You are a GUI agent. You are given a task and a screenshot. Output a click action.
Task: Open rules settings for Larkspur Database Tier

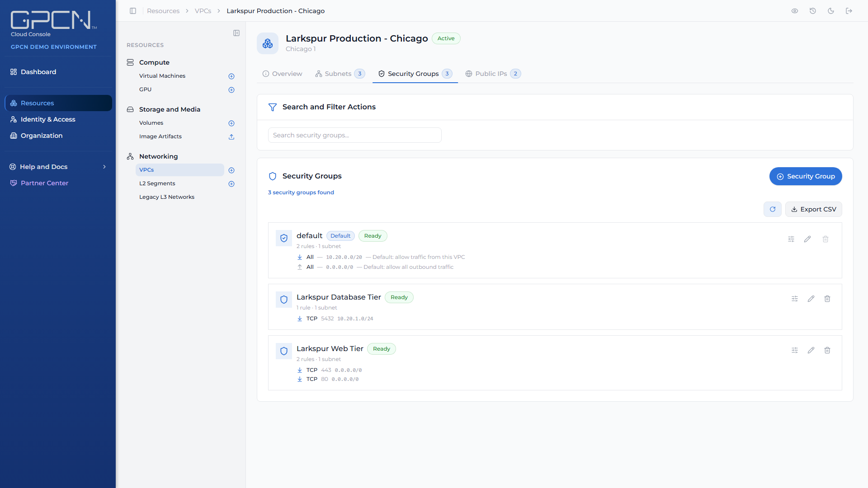(x=795, y=299)
